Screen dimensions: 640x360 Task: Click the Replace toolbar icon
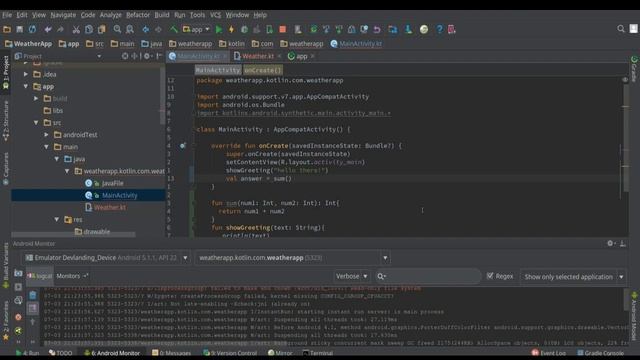[130, 29]
